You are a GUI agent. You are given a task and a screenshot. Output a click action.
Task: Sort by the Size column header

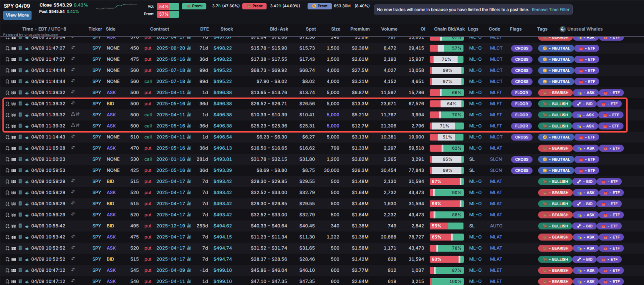click(336, 29)
